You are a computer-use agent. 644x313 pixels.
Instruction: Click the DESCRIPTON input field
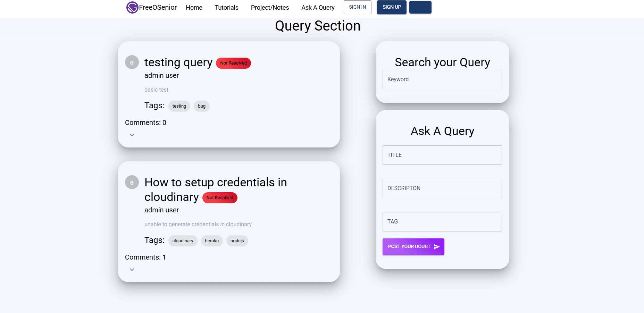(x=442, y=188)
